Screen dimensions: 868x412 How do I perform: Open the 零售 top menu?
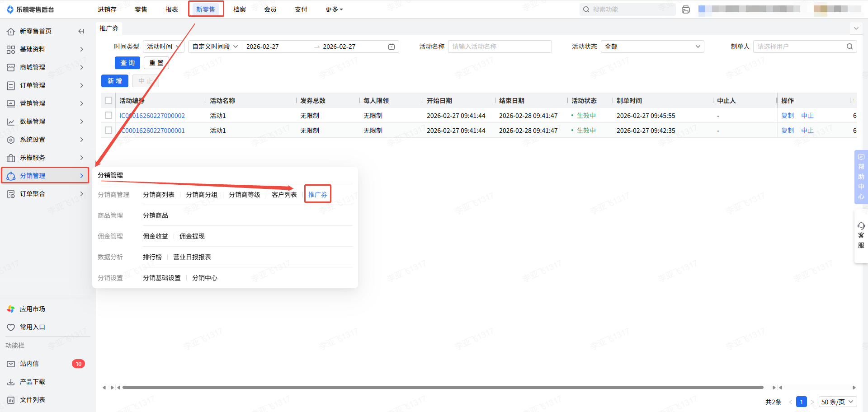tap(141, 9)
